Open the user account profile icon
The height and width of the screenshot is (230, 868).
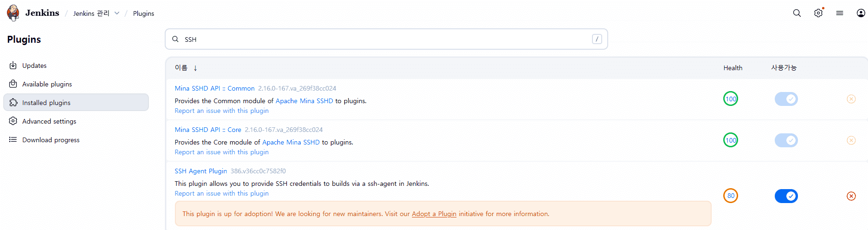861,13
